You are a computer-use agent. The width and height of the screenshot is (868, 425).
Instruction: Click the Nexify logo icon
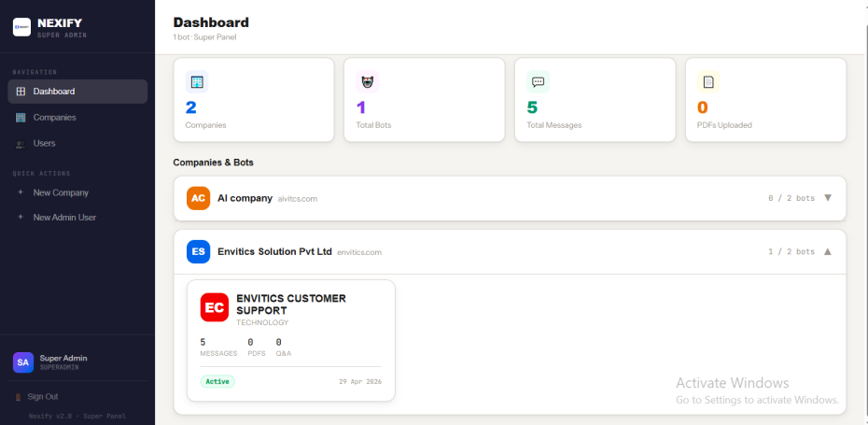point(21,27)
